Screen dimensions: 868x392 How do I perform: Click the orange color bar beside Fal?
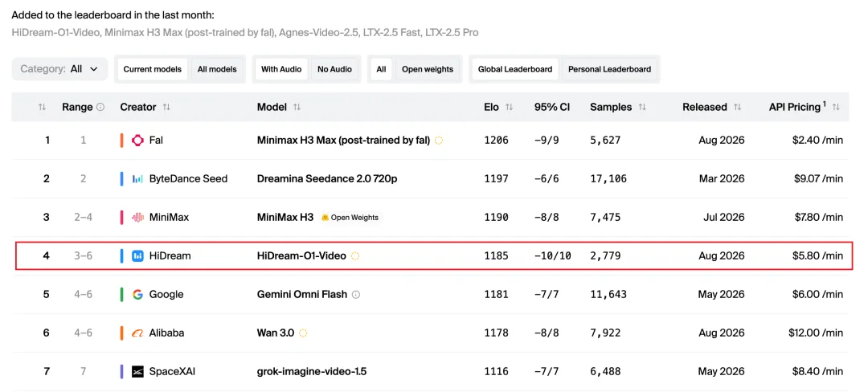(x=122, y=141)
